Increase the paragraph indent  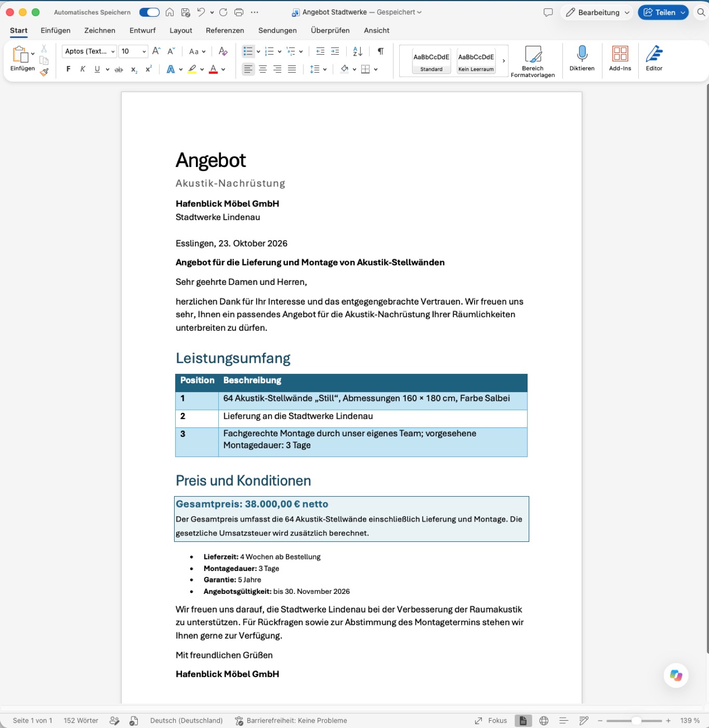point(335,51)
